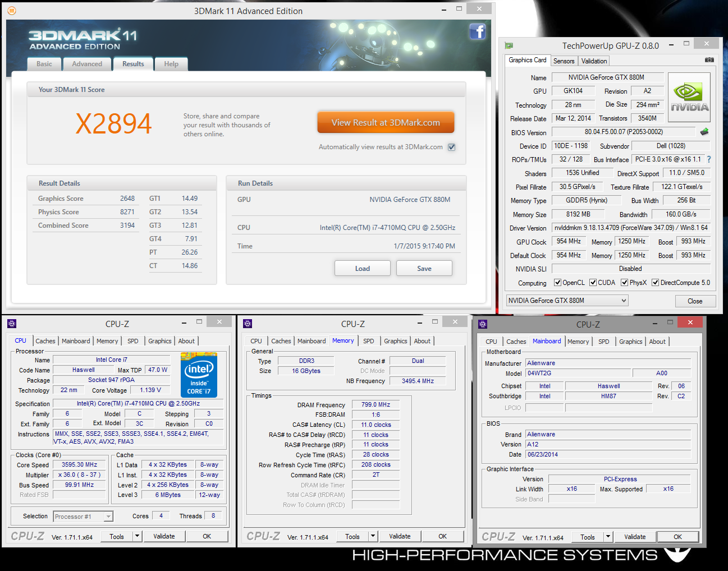Click the orange 3DMark title bar icon
This screenshot has height=571, width=728.
coord(12,11)
